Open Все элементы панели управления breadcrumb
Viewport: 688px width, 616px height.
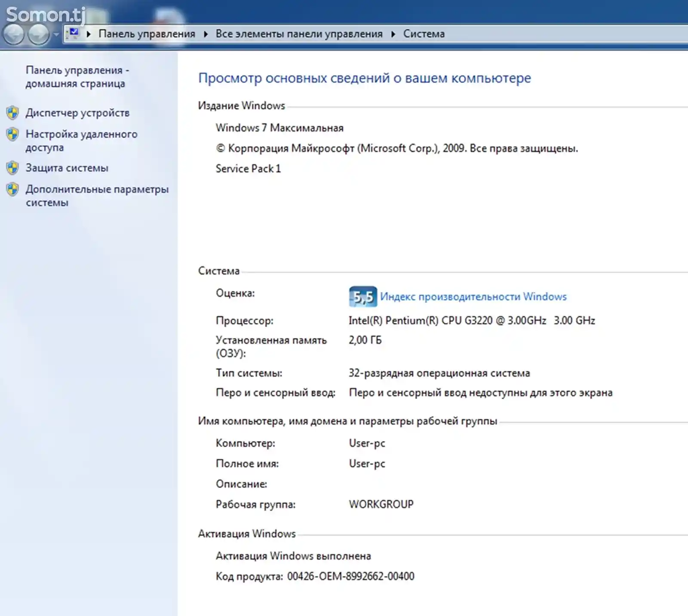point(299,34)
